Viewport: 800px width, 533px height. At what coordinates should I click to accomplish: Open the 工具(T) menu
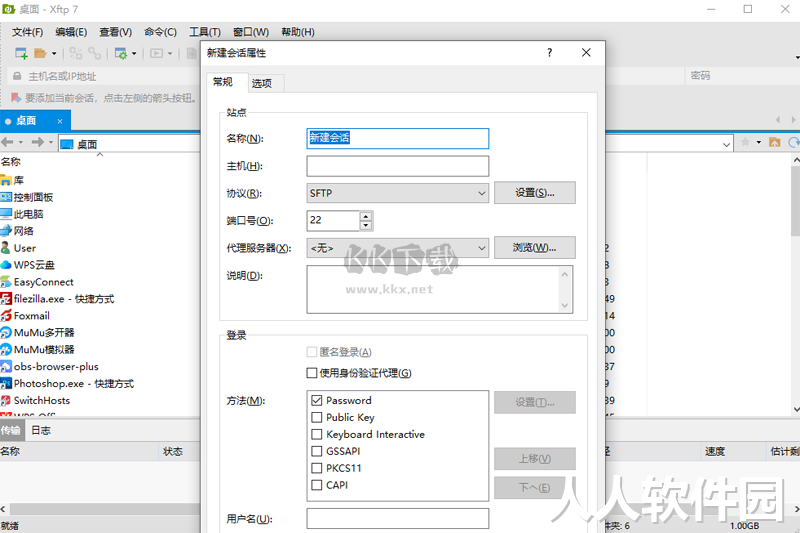[205, 32]
